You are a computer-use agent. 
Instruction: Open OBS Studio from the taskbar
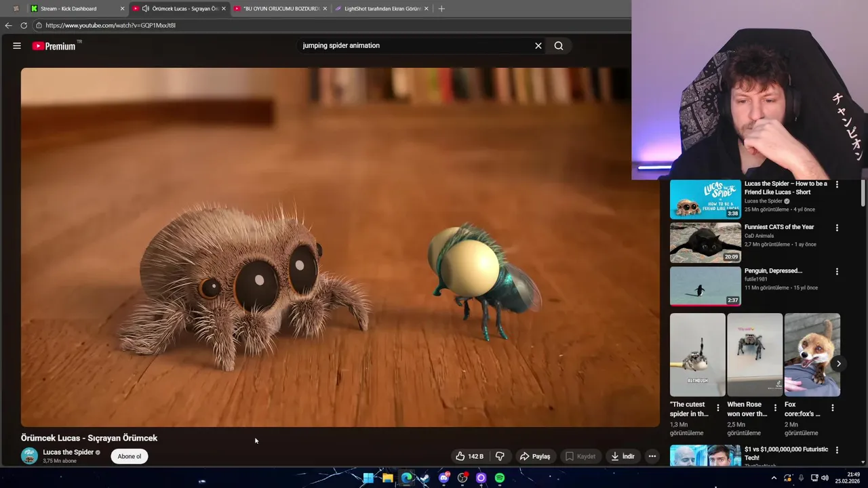coord(462,478)
